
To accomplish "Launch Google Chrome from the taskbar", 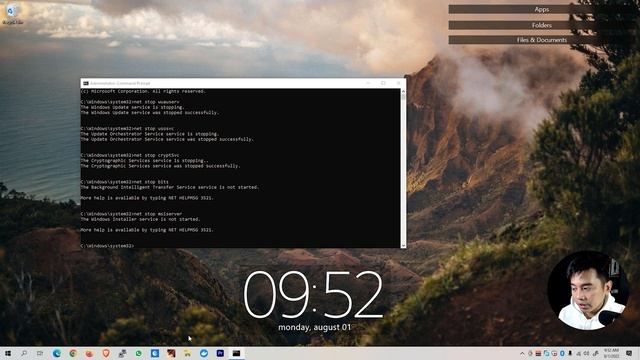I will coord(73,353).
